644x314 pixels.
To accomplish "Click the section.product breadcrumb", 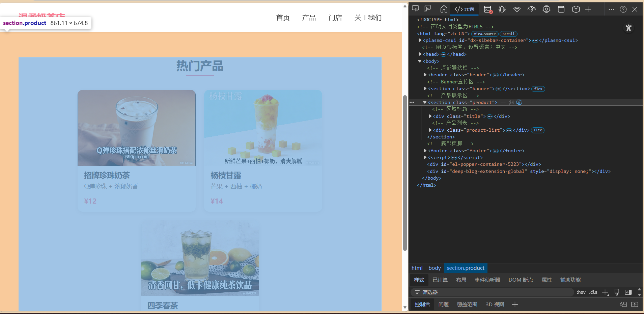I will (466, 268).
